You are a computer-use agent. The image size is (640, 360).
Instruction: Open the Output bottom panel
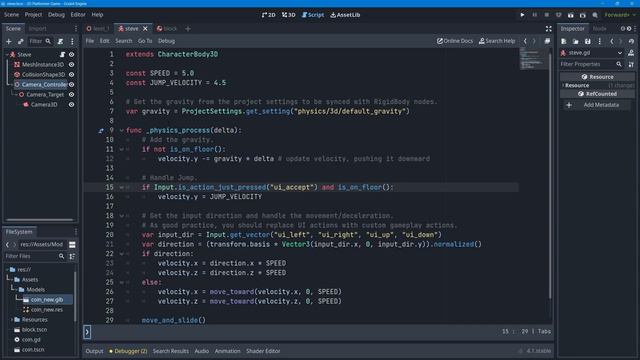94,351
